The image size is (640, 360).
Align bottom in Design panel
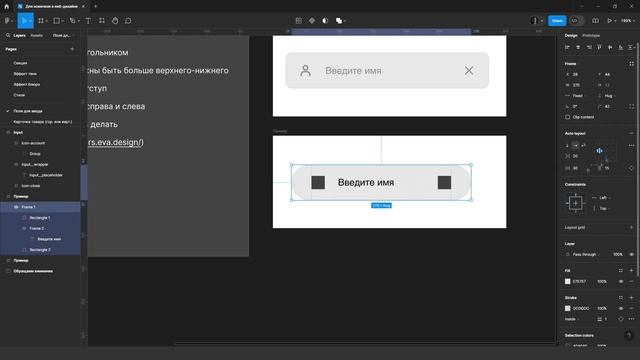pos(620,47)
